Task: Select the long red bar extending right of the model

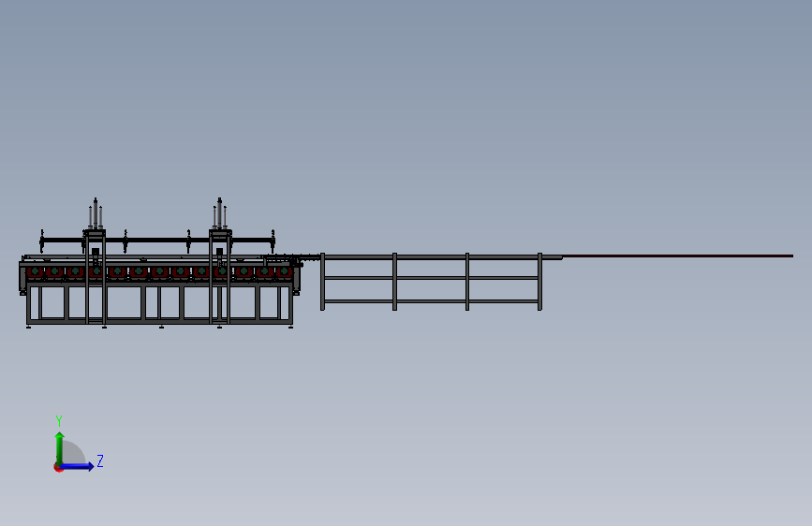Action: coord(677,256)
